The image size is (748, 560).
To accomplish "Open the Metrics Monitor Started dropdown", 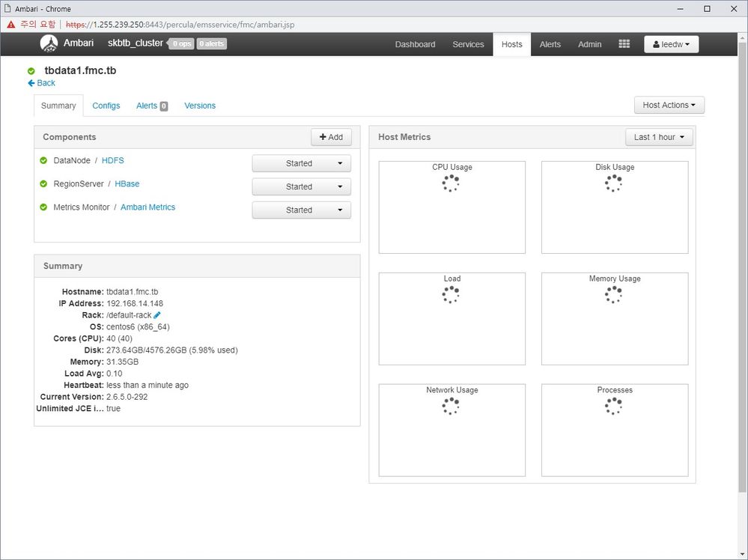I will (302, 210).
